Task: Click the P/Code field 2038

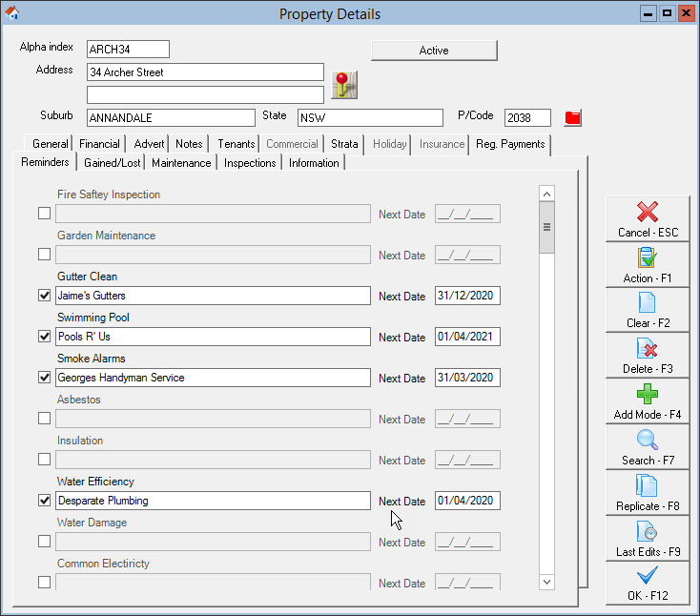Action: [527, 118]
